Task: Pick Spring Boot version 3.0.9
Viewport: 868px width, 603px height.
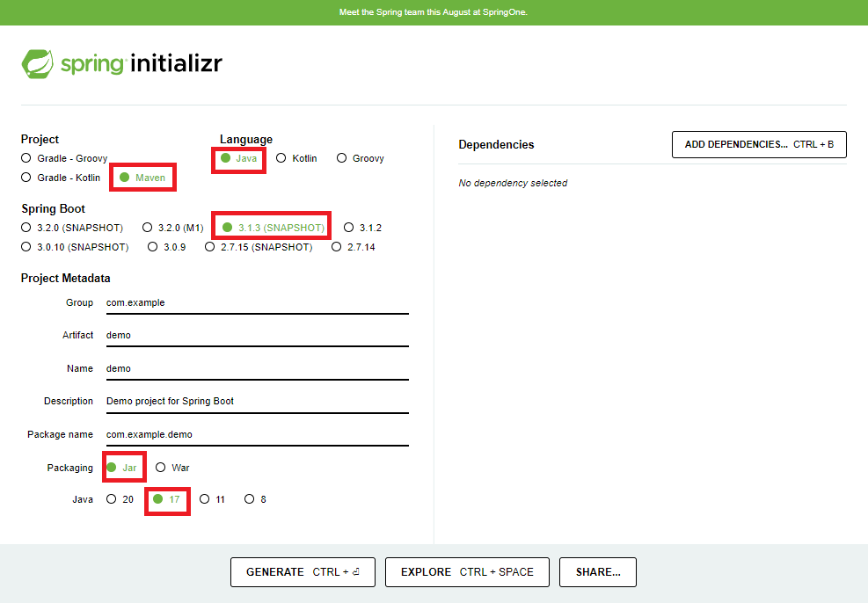Action: (x=166, y=247)
